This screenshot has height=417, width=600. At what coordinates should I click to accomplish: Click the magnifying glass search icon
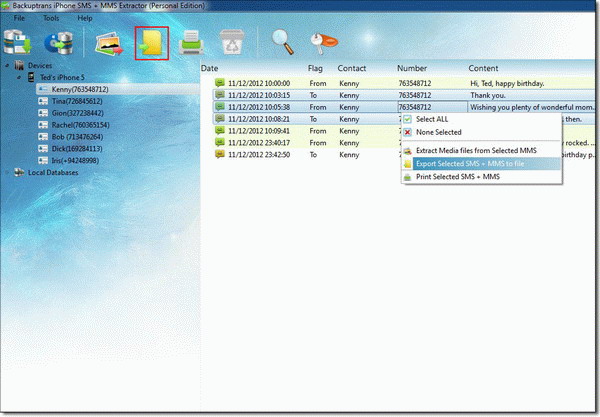[282, 42]
